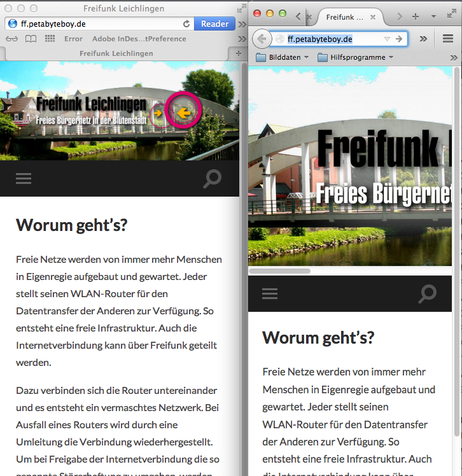Open the Top Sites grid icon in Safari
This screenshot has width=462, height=476.
coord(50,39)
